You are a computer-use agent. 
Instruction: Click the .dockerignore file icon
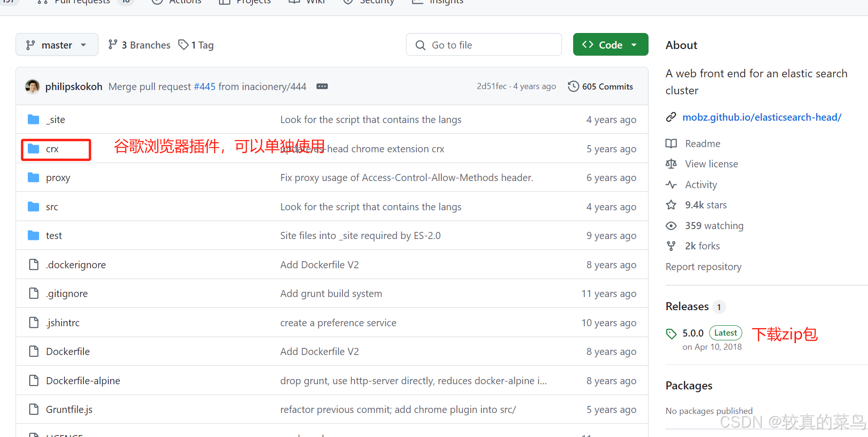pos(33,264)
